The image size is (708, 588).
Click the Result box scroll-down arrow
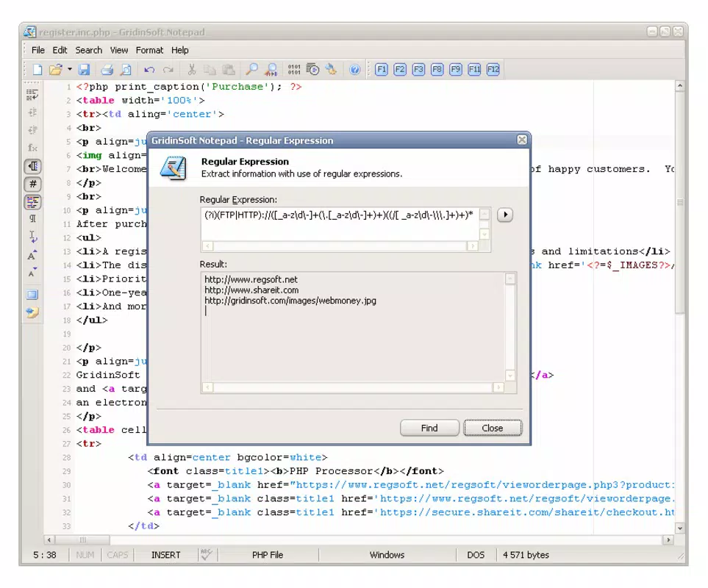point(509,376)
